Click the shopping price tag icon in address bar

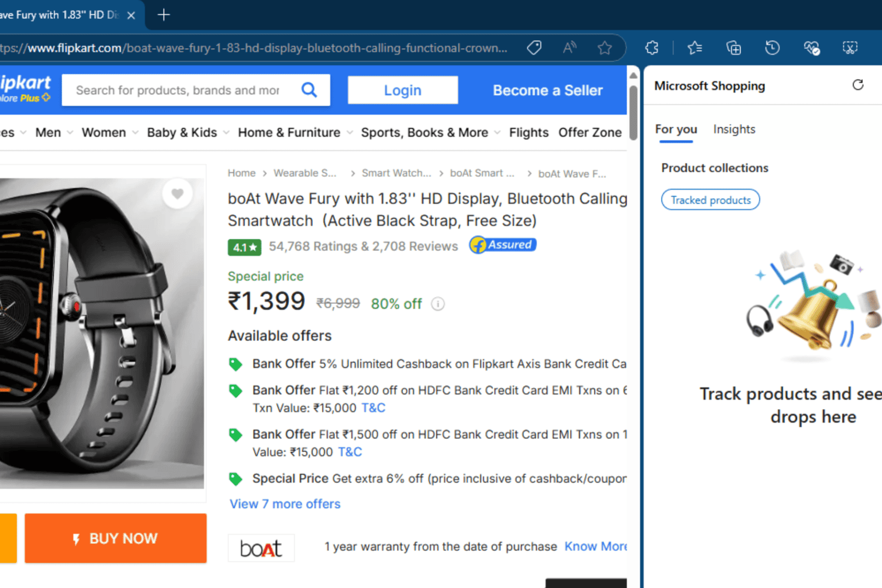[534, 48]
